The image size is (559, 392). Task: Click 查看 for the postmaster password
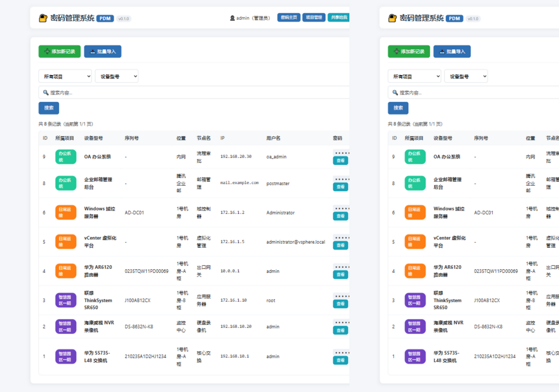click(340, 187)
